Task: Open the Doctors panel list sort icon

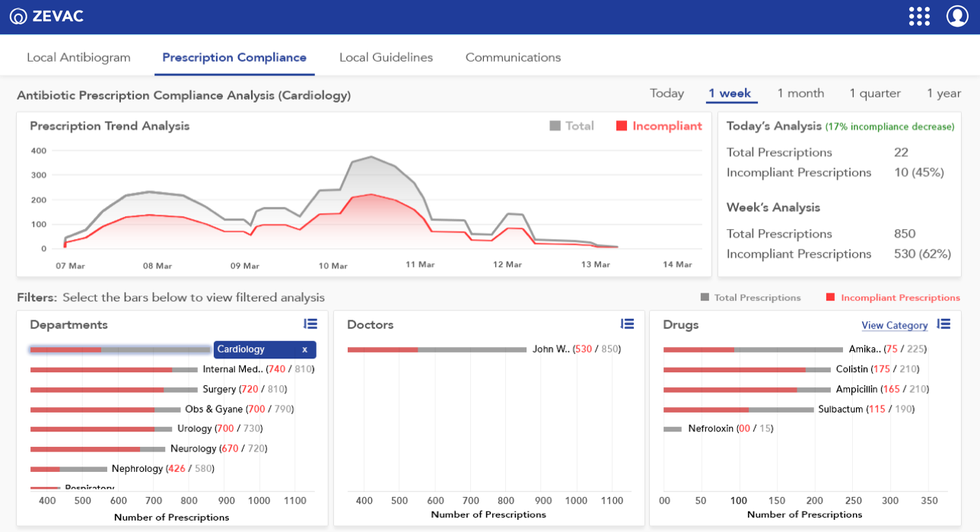Action: [627, 324]
